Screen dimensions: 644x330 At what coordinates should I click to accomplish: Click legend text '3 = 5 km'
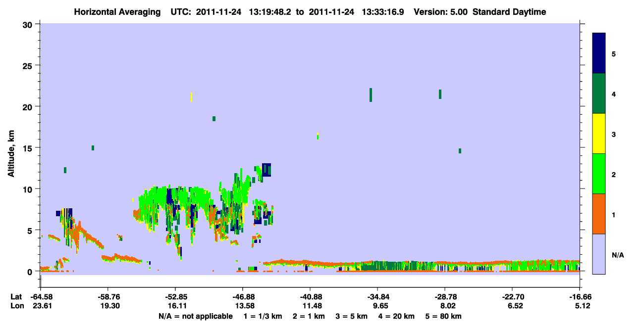point(352,316)
